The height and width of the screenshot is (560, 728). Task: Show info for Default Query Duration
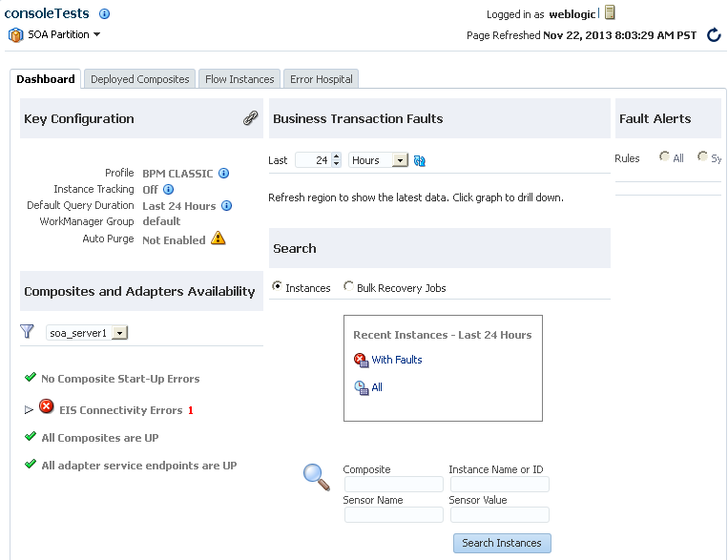(226, 206)
